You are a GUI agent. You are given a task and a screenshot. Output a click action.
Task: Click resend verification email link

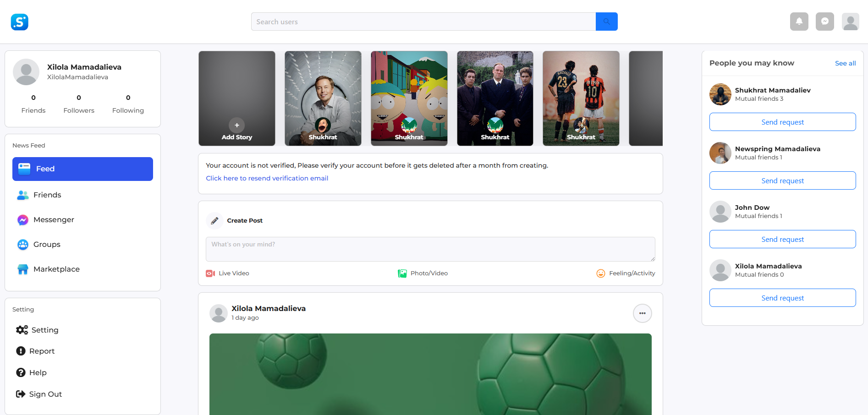pos(267,178)
